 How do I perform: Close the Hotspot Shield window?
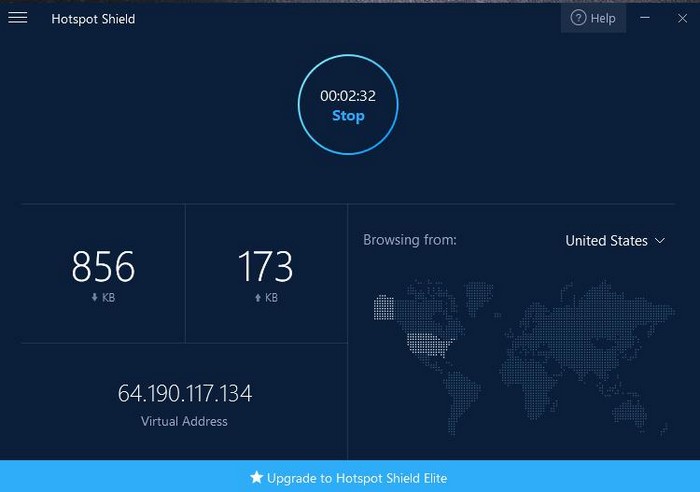(x=682, y=18)
